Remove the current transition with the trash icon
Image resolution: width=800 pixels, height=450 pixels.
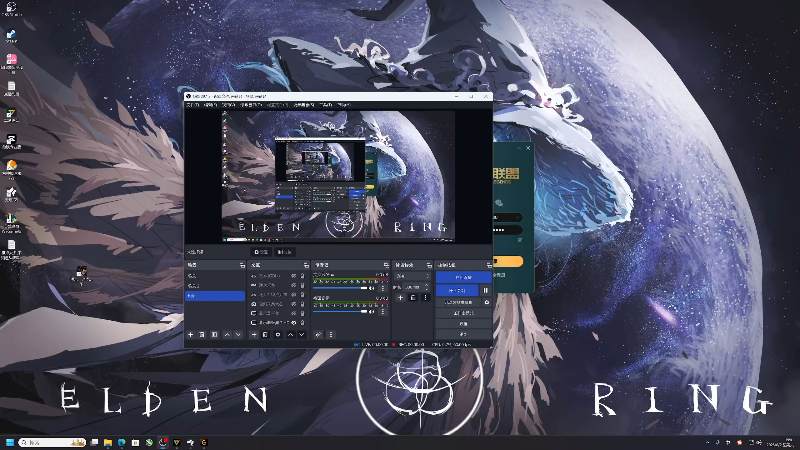[x=413, y=297]
